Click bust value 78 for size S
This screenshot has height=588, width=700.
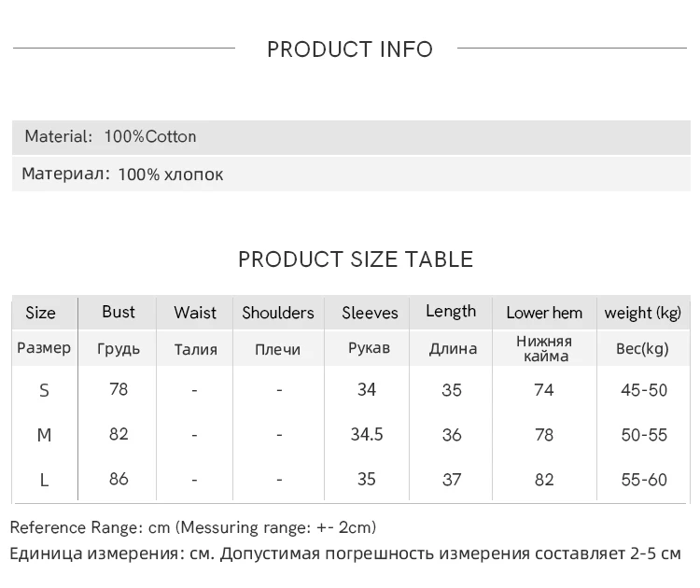(x=119, y=389)
